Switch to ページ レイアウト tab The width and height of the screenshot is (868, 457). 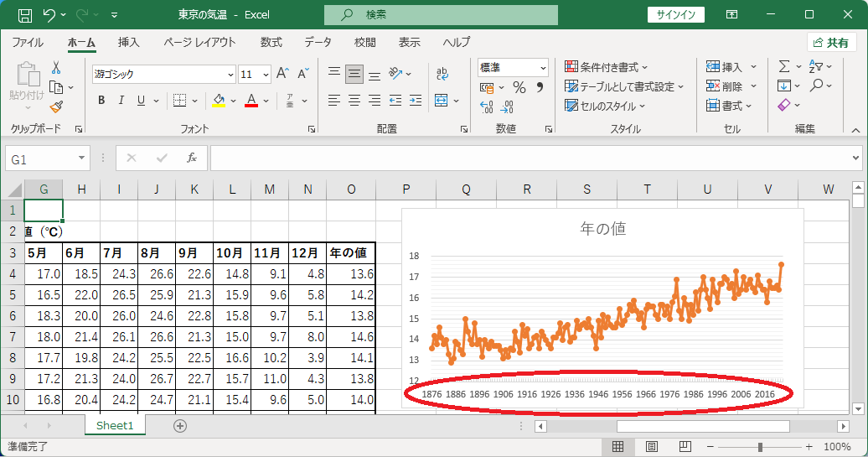[200, 43]
